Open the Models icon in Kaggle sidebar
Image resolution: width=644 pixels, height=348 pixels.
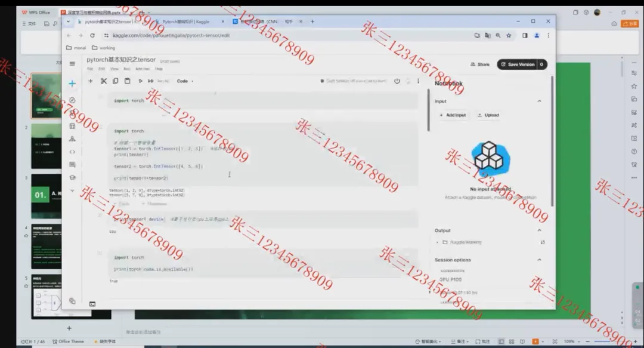(x=72, y=139)
